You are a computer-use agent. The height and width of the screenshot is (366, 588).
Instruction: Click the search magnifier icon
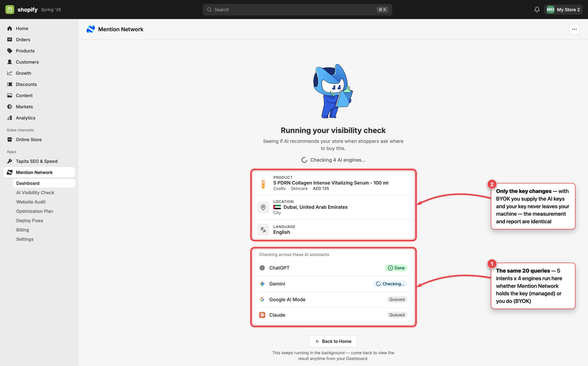[209, 10]
